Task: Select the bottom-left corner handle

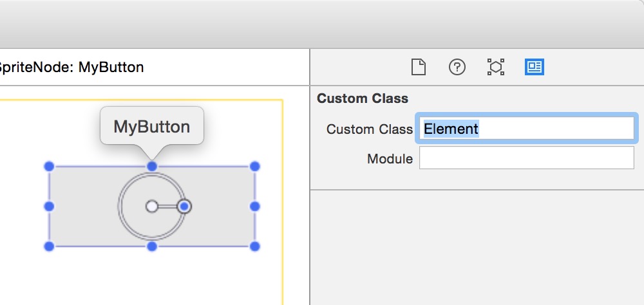Action: pyautogui.click(x=49, y=246)
